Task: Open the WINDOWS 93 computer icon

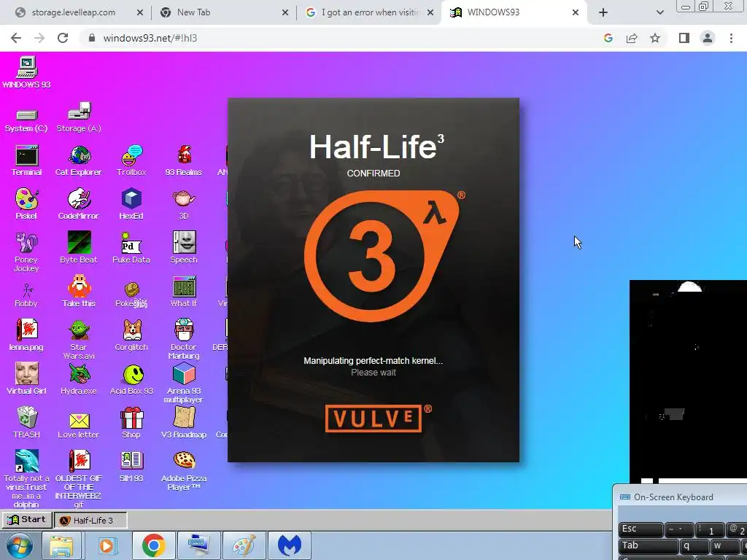Action: pos(27,72)
